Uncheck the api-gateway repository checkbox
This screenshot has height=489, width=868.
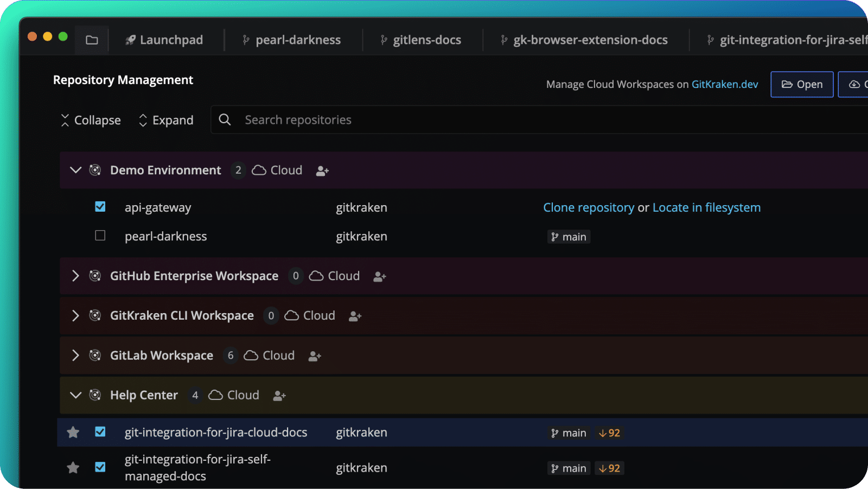[100, 207]
